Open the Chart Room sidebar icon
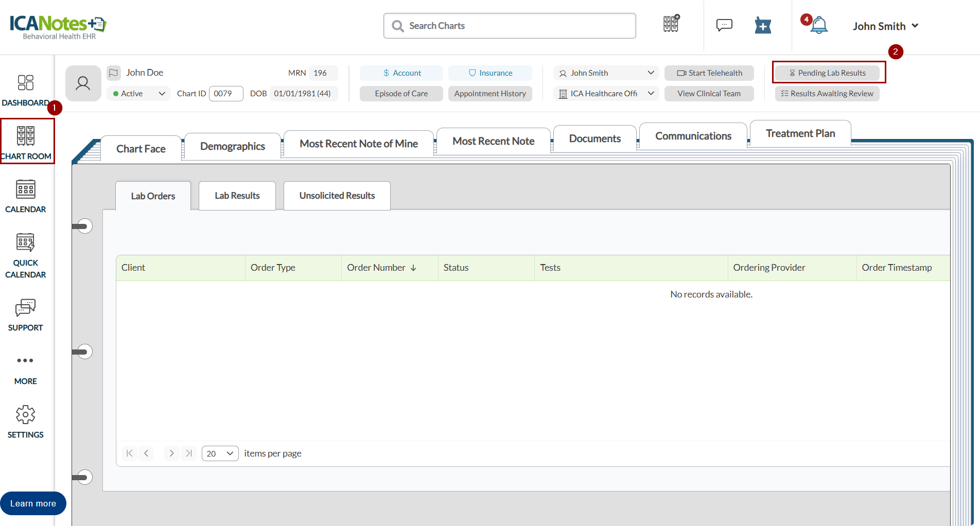Screen dimensions: 980x526 (26, 136)
